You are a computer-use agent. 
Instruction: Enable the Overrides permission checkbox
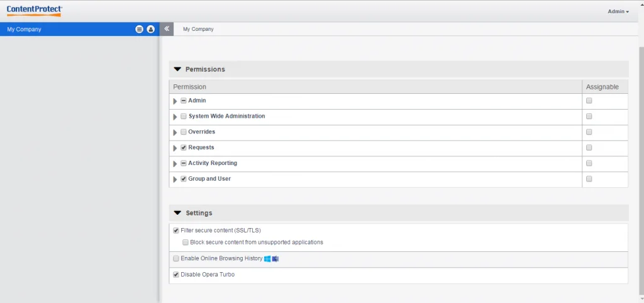(x=184, y=132)
